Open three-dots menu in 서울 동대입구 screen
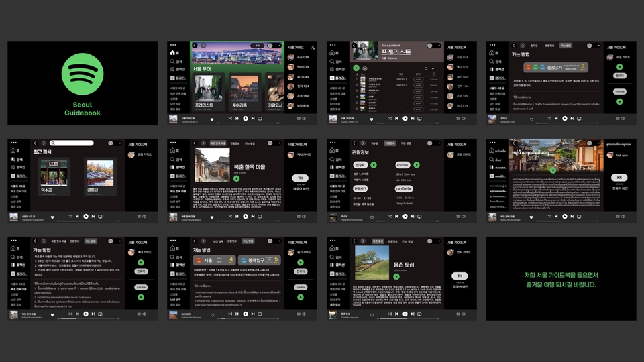This screenshot has width=644, height=362. 173,241
